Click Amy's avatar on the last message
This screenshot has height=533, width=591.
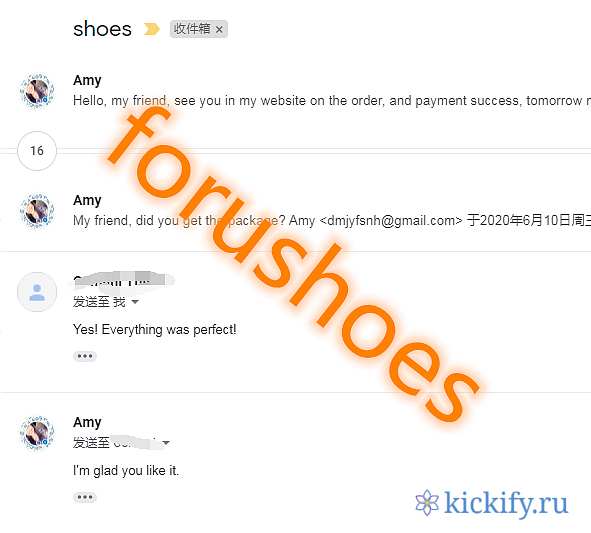point(37,433)
